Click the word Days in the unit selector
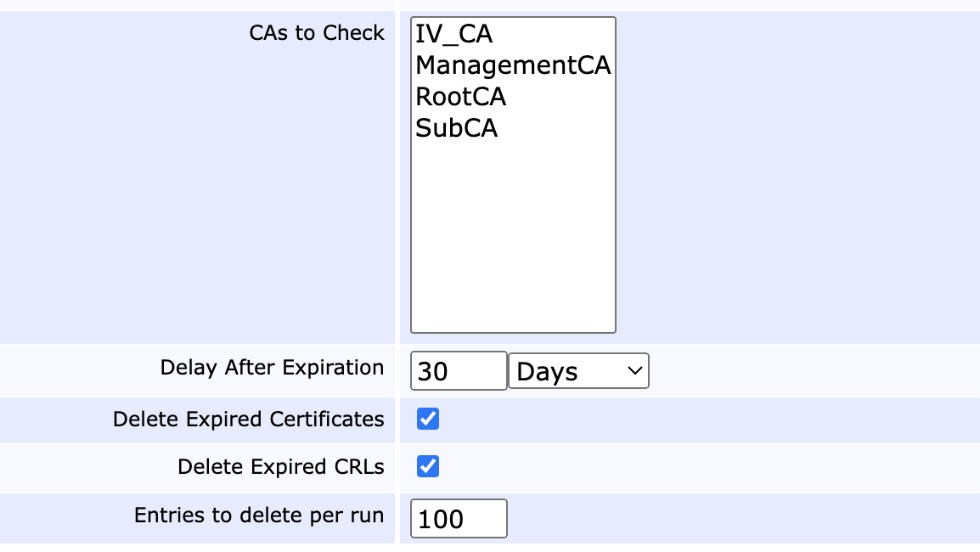The image size is (980, 552). [x=547, y=372]
